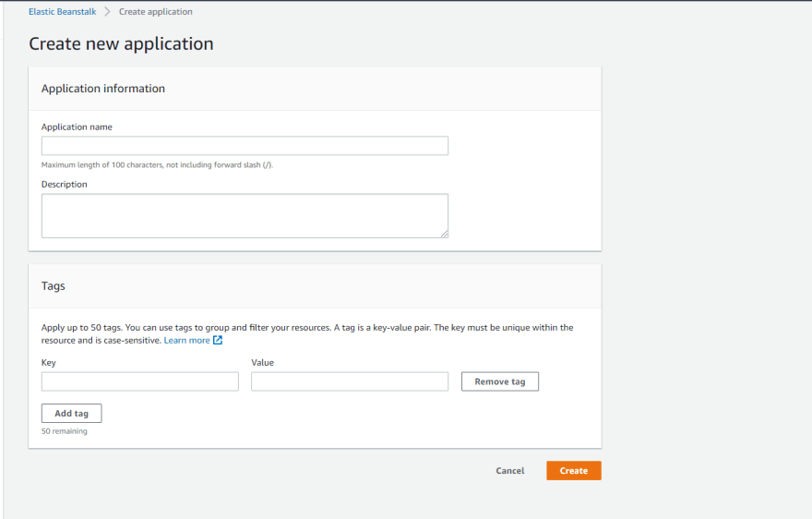The width and height of the screenshot is (812, 519).
Task: Focus the tag Value input field
Action: [350, 381]
